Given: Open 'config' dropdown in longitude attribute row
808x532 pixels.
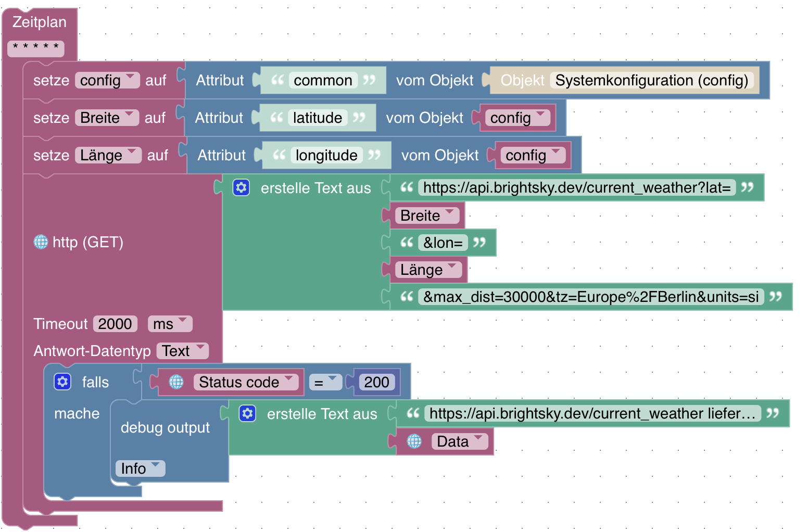Looking at the screenshot, I should [x=533, y=155].
